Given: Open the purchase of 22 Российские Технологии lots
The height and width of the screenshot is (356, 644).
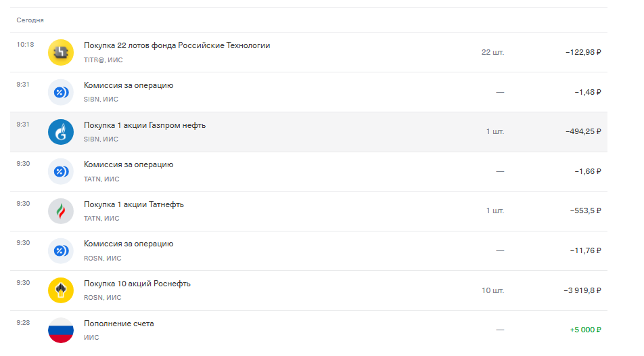Looking at the screenshot, I should [177, 45].
